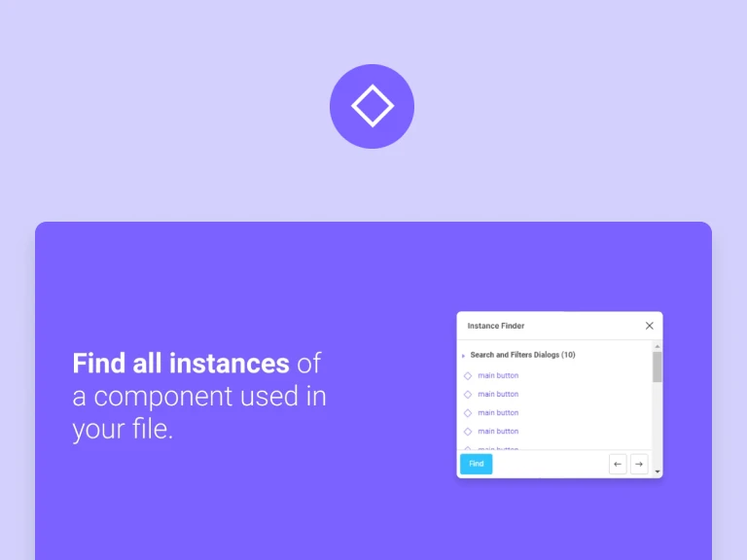Image resolution: width=747 pixels, height=560 pixels.
Task: Collapse the Search and Filters Dialogs group
Action: 463,355
